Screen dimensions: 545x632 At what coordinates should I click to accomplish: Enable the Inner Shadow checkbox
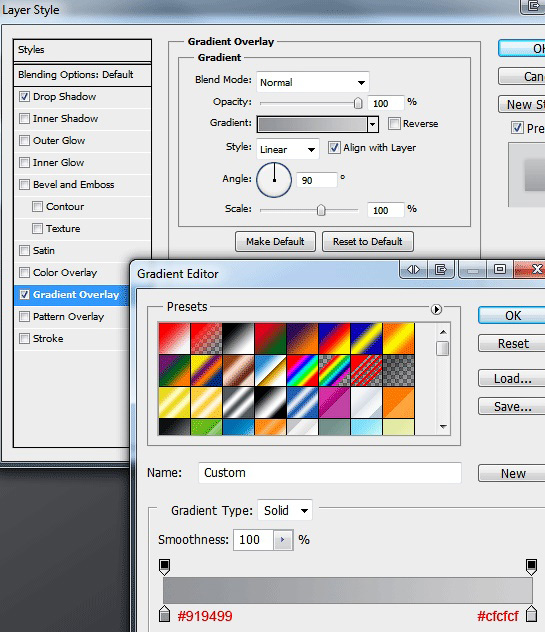pyautogui.click(x=25, y=118)
